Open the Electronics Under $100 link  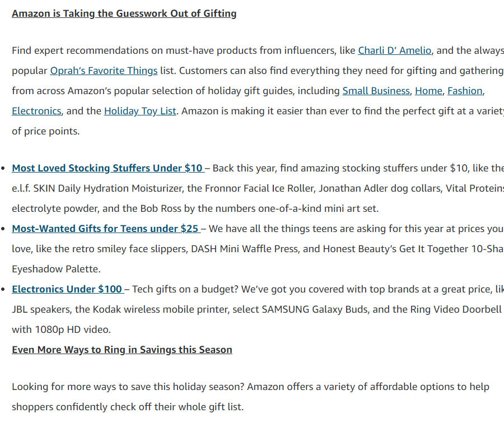(x=67, y=289)
